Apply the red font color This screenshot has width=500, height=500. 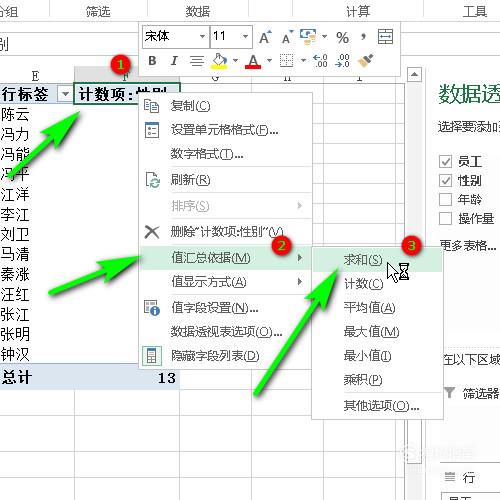pyautogui.click(x=253, y=61)
